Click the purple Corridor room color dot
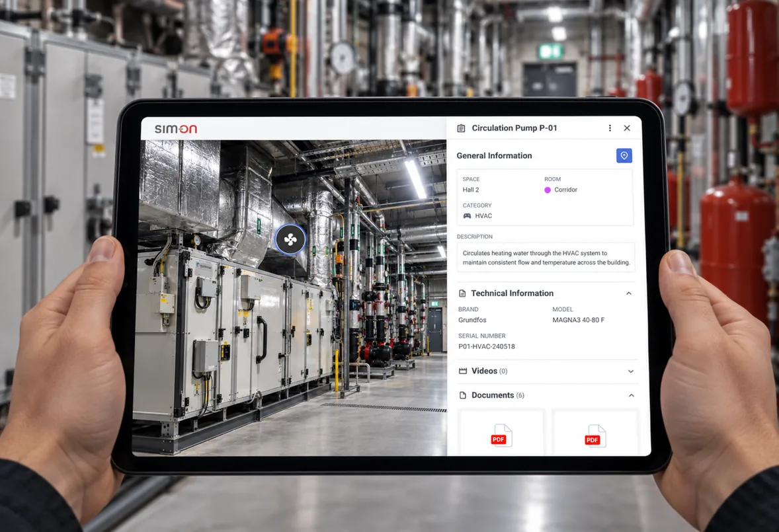Image resolution: width=779 pixels, height=532 pixels. click(548, 190)
